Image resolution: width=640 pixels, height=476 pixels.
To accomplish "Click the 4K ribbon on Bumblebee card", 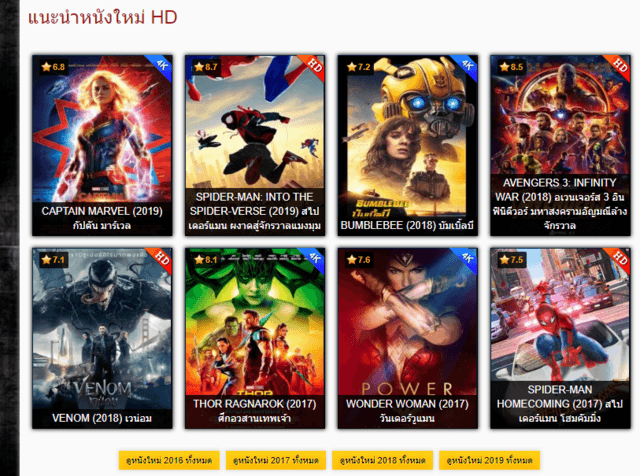I will (467, 65).
